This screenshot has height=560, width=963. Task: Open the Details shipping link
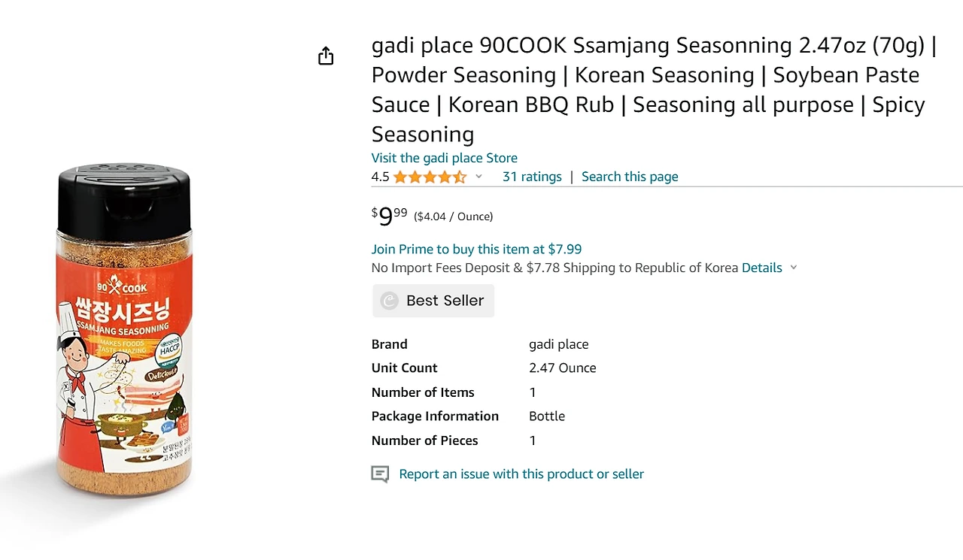[761, 268]
